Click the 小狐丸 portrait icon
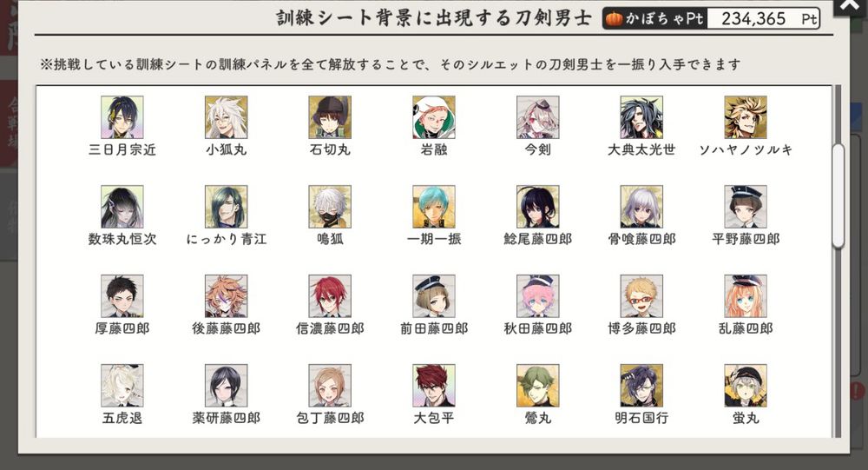The image size is (868, 470). [x=226, y=117]
